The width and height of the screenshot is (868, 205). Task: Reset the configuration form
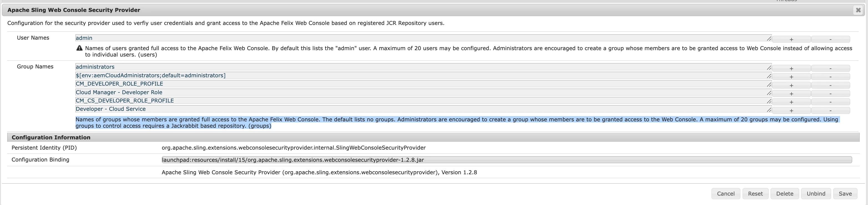pyautogui.click(x=755, y=194)
